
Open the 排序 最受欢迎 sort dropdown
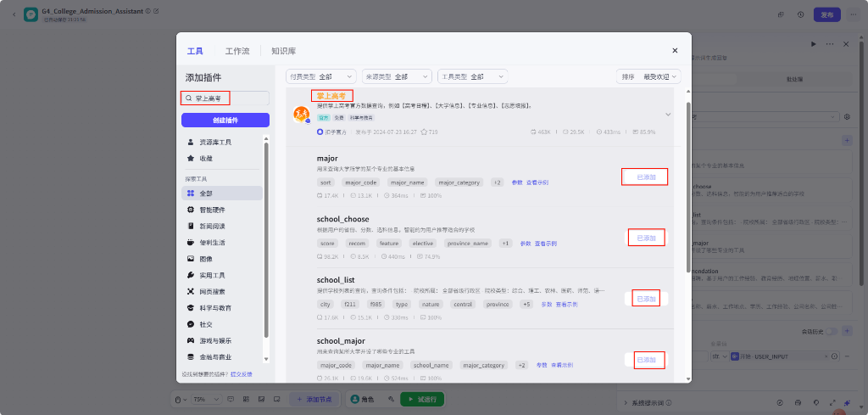[648, 76]
